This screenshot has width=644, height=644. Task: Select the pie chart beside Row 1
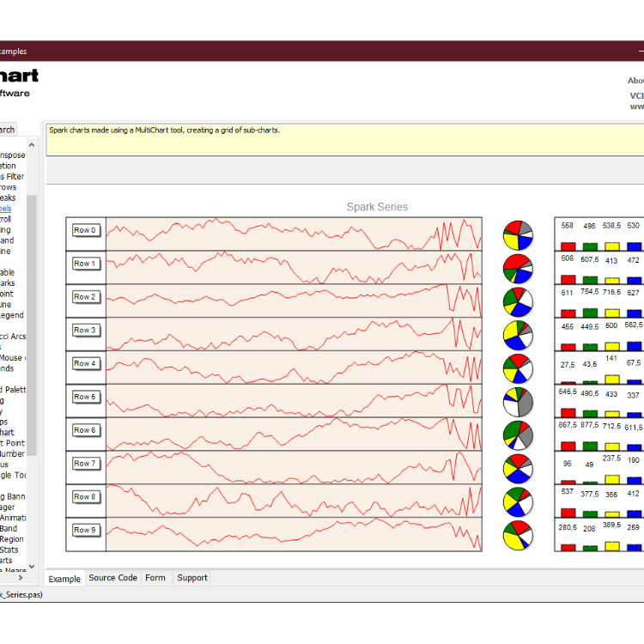518,268
